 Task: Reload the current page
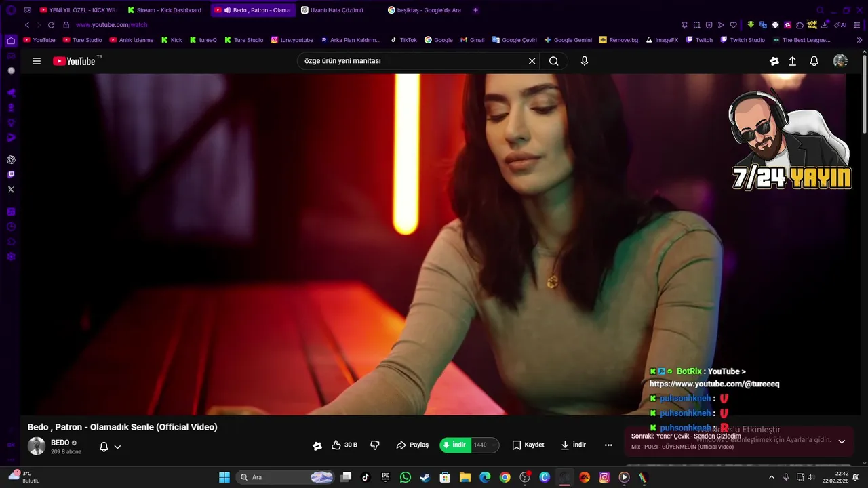(51, 25)
